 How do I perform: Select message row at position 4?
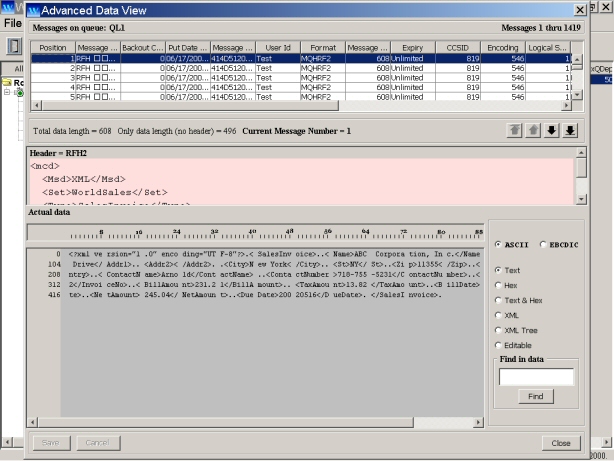301,87
